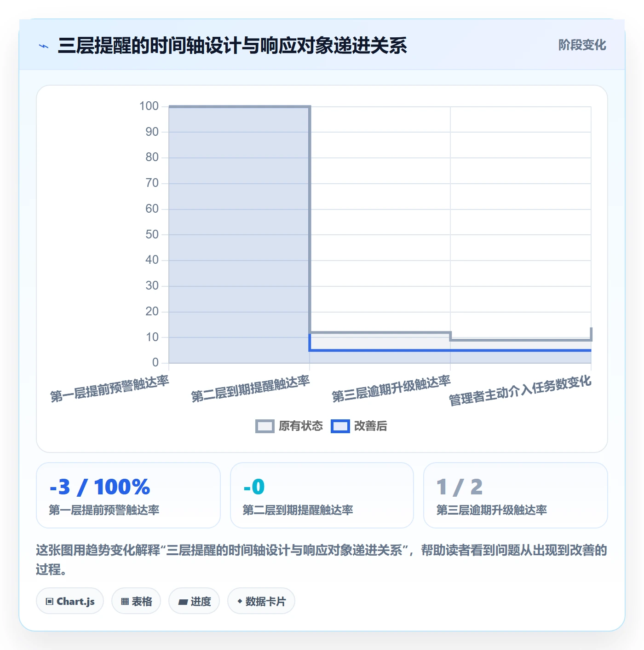
Task: Click the tall 原有状态 step area at 100
Action: 239,235
